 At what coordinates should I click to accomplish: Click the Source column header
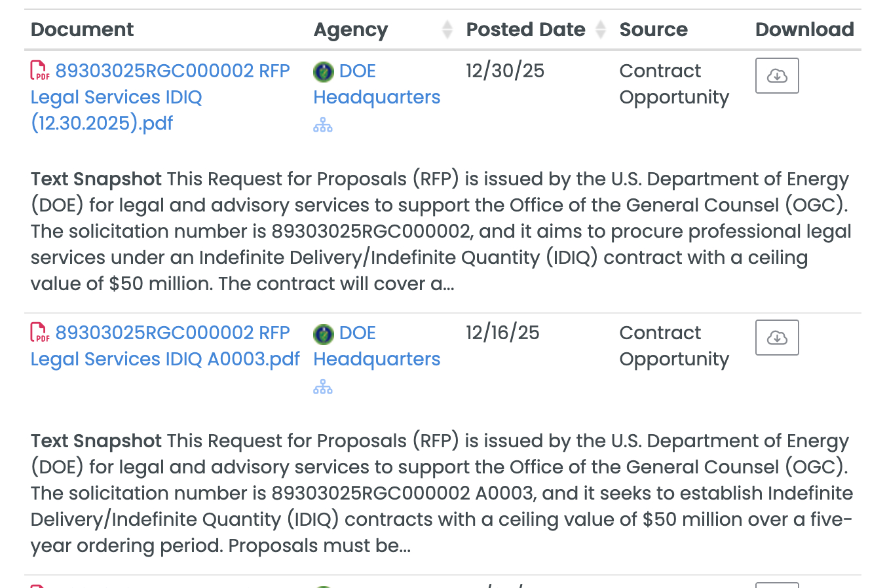pos(653,29)
